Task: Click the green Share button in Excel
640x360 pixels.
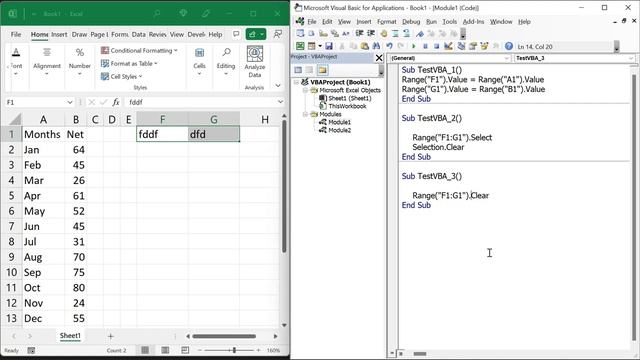Action: coord(256,34)
